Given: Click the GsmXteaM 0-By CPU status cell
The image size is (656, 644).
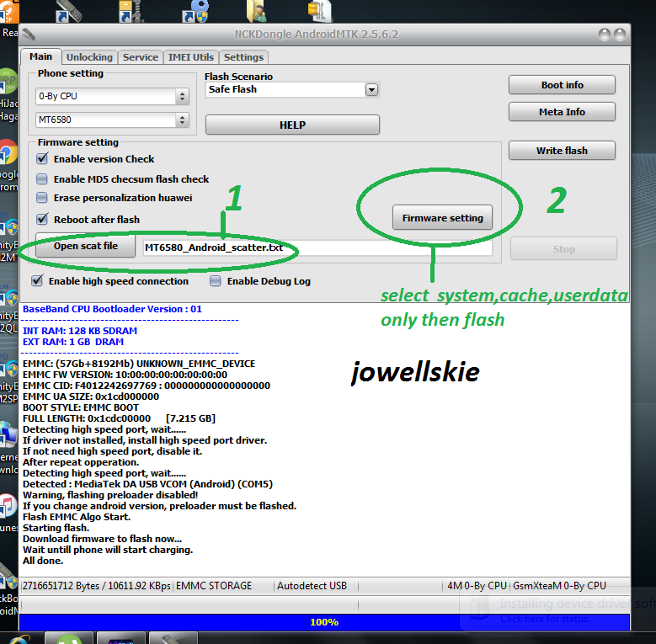Looking at the screenshot, I should [570, 586].
